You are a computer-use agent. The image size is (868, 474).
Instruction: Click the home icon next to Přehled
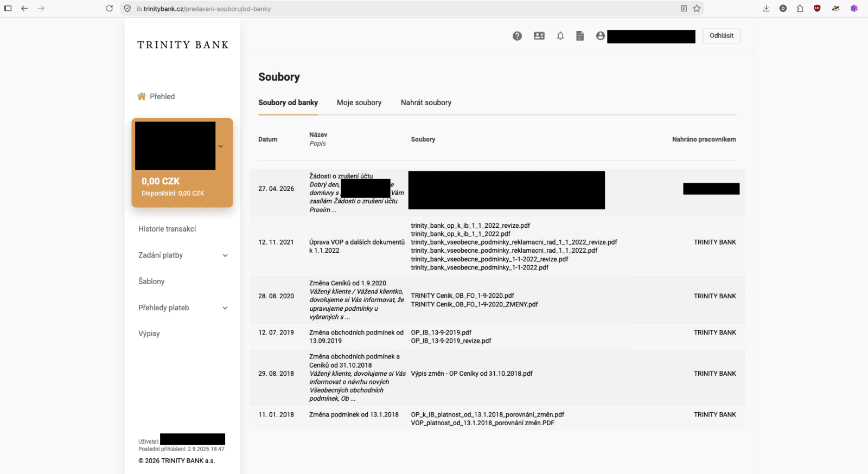pyautogui.click(x=142, y=96)
